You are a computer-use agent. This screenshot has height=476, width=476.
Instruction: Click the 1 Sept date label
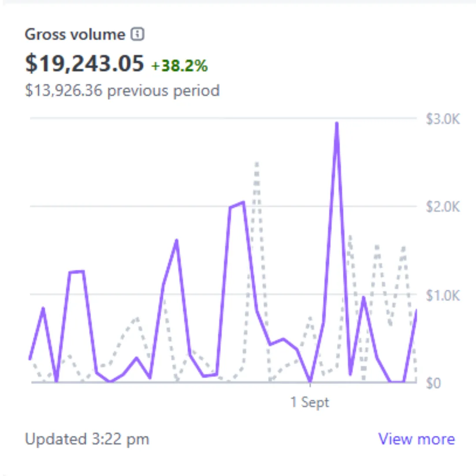[309, 402]
